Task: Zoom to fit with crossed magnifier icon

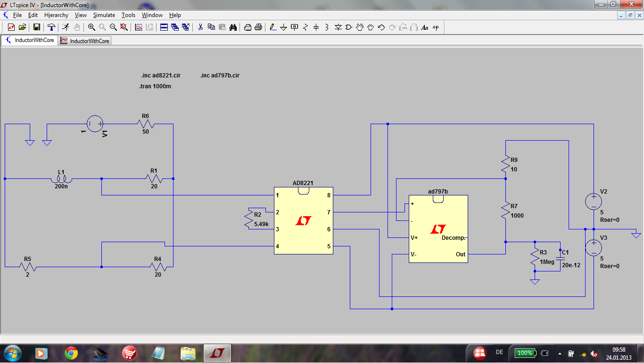Action: point(124,27)
